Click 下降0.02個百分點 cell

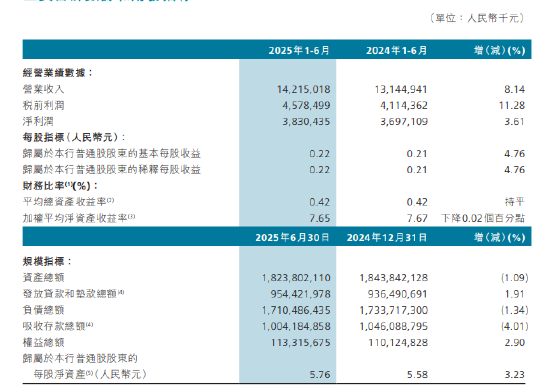coord(483,218)
